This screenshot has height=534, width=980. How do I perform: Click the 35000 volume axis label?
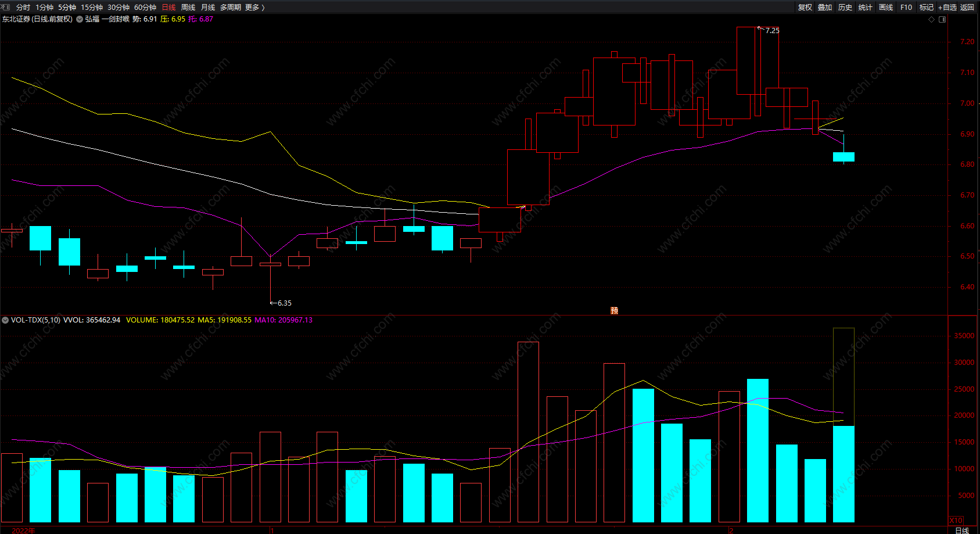pos(964,336)
